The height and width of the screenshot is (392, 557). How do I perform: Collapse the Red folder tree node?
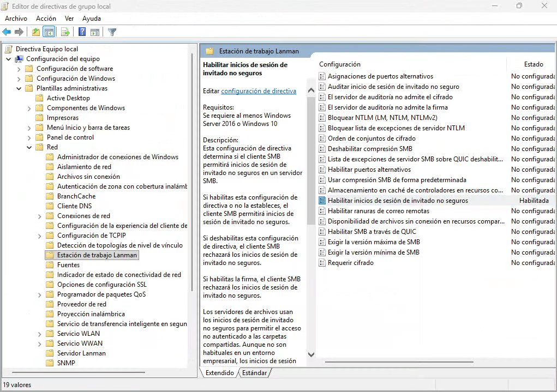pos(29,147)
